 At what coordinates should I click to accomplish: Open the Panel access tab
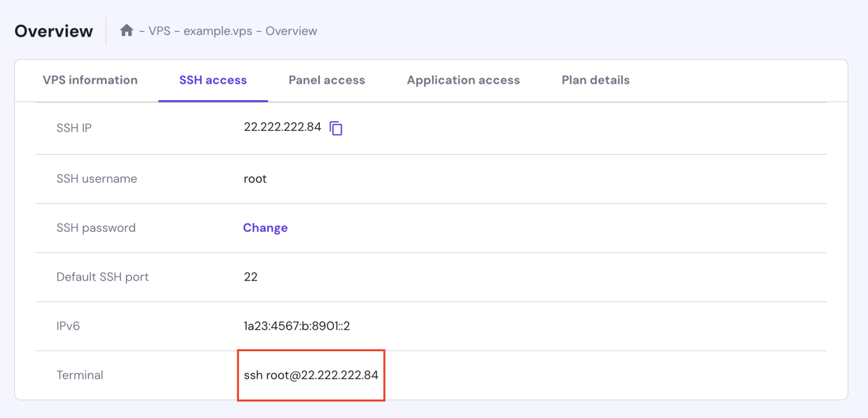click(327, 80)
